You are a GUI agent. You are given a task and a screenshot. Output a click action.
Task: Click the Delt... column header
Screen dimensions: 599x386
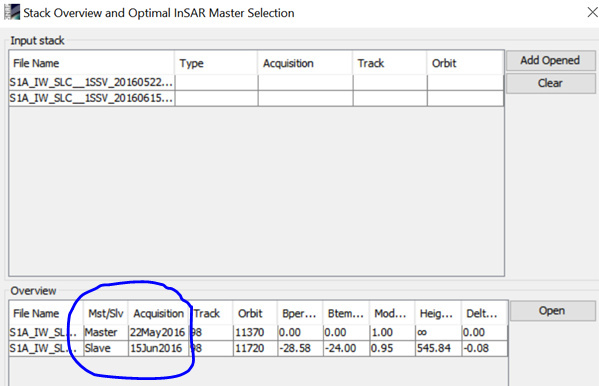(x=484, y=313)
